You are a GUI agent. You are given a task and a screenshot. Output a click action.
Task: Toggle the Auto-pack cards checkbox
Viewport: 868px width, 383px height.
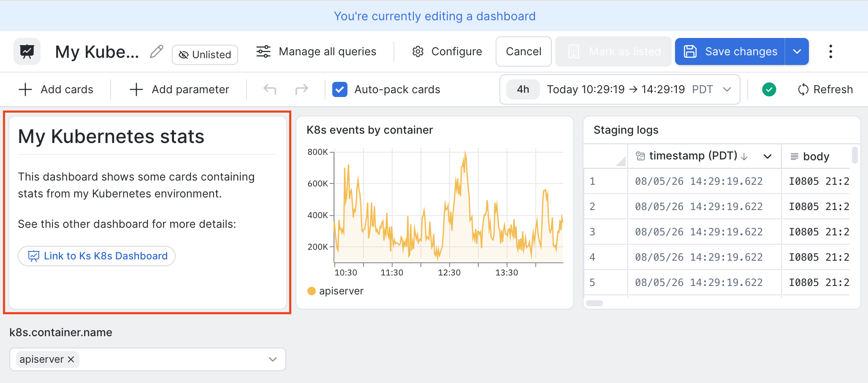tap(340, 89)
